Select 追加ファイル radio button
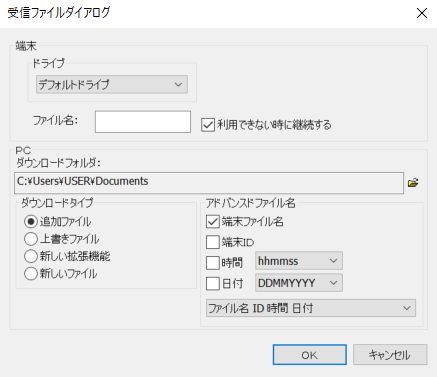The height and width of the screenshot is (377, 437). 30,222
